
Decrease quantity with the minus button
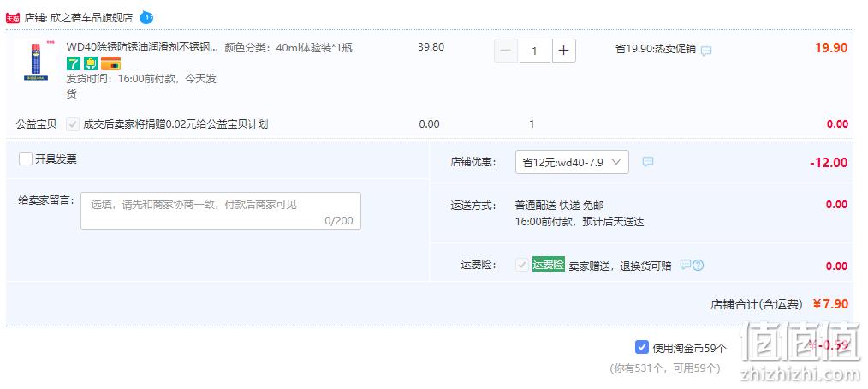coord(506,51)
